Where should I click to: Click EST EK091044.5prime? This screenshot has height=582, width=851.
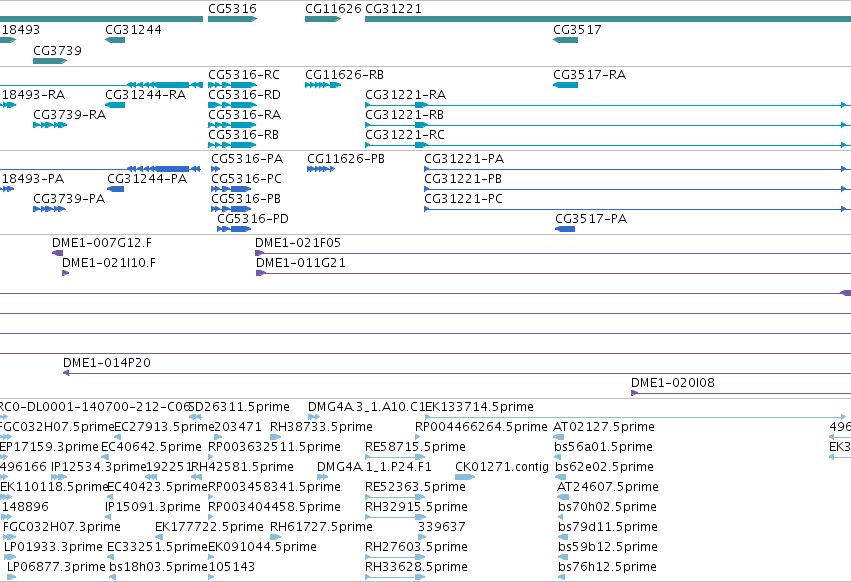tap(263, 548)
